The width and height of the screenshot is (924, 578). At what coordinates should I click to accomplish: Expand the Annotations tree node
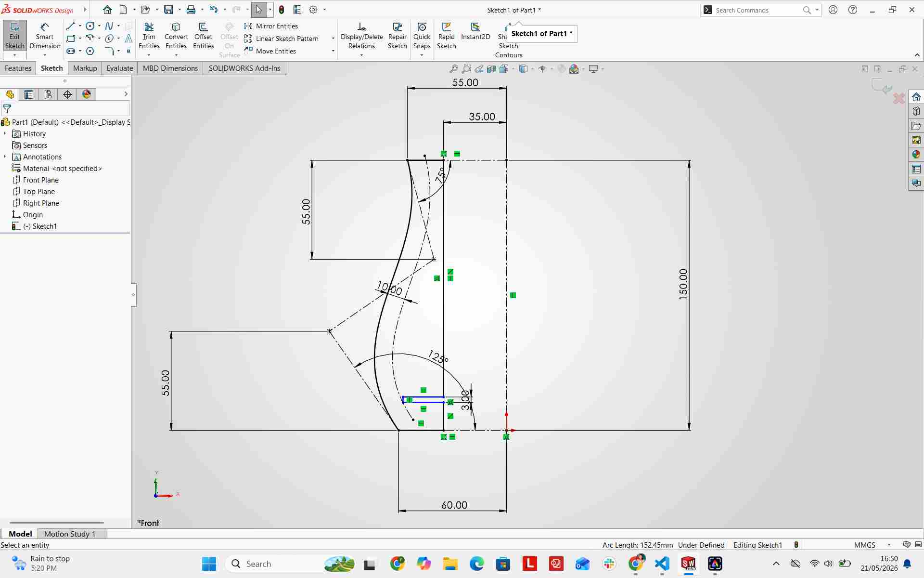[x=5, y=157]
